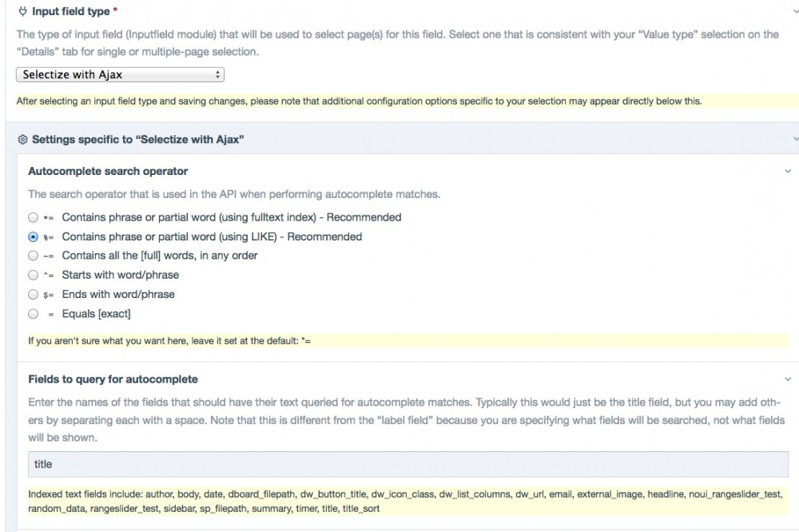Viewport: 799px width, 532px height.
Task: Click the Settings specific to Selectize heading
Action: coord(137,140)
